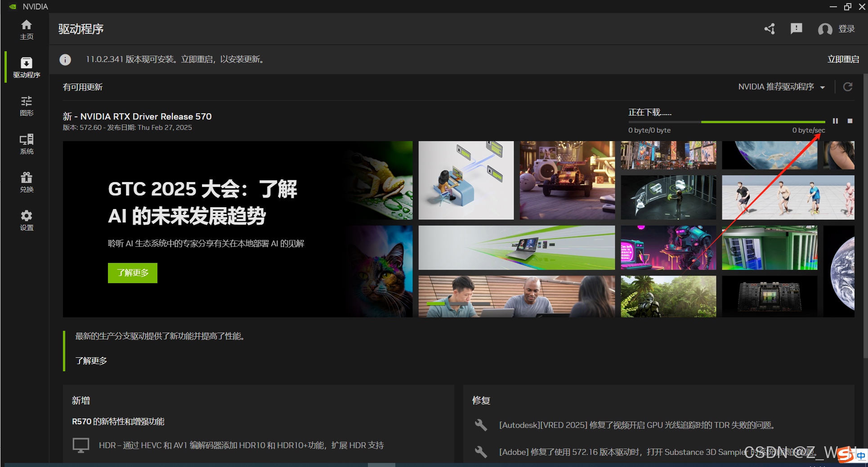Open the Settings (设置) sidebar page
The height and width of the screenshot is (467, 868).
[x=27, y=221]
